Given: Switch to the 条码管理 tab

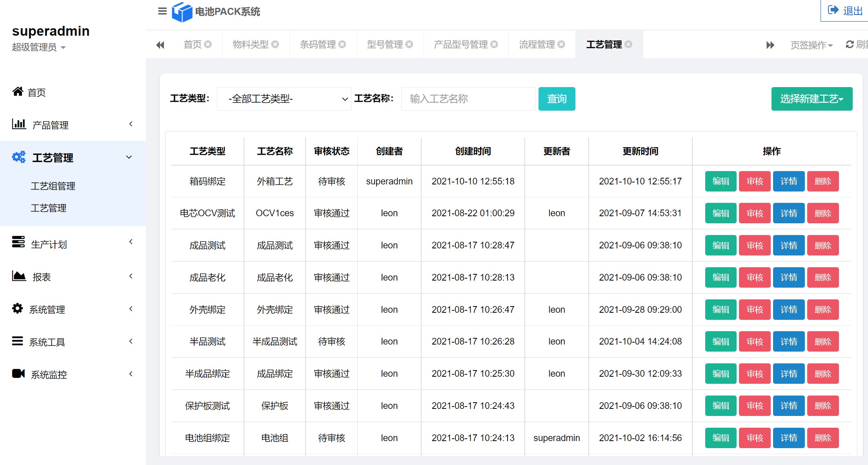Looking at the screenshot, I should coord(318,44).
